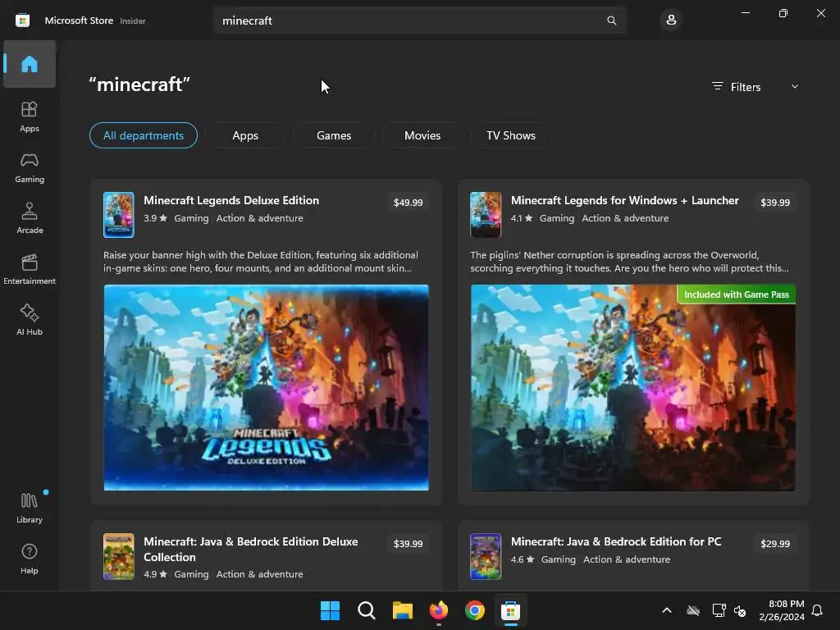Filter results by Movies
The width and height of the screenshot is (840, 630).
point(422,135)
